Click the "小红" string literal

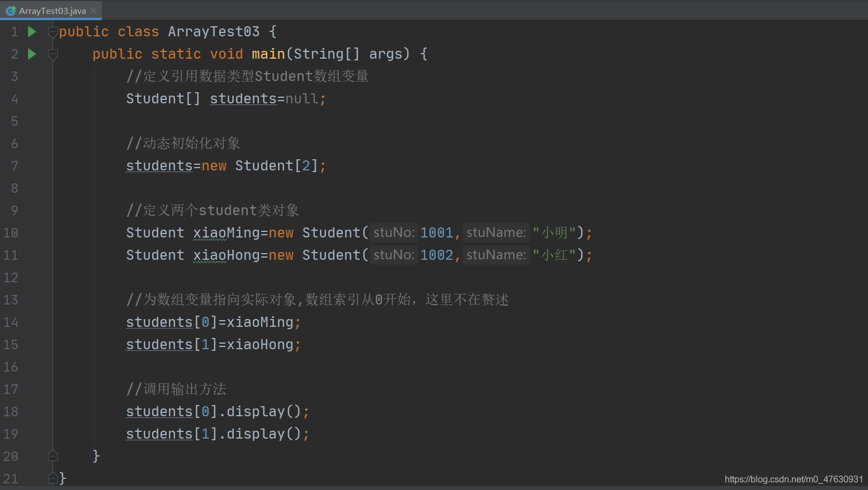(554, 255)
